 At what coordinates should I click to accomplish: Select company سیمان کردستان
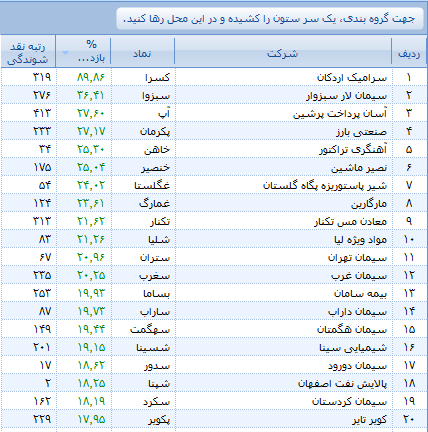(350, 402)
